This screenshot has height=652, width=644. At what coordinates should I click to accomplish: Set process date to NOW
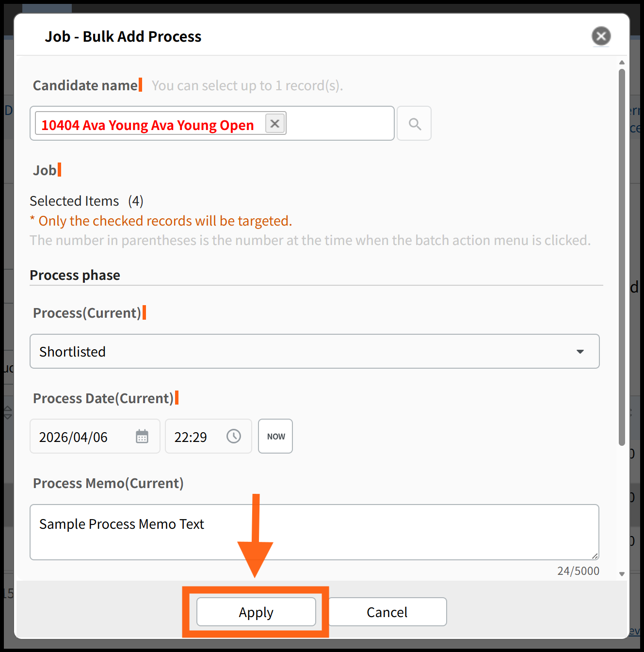(275, 436)
